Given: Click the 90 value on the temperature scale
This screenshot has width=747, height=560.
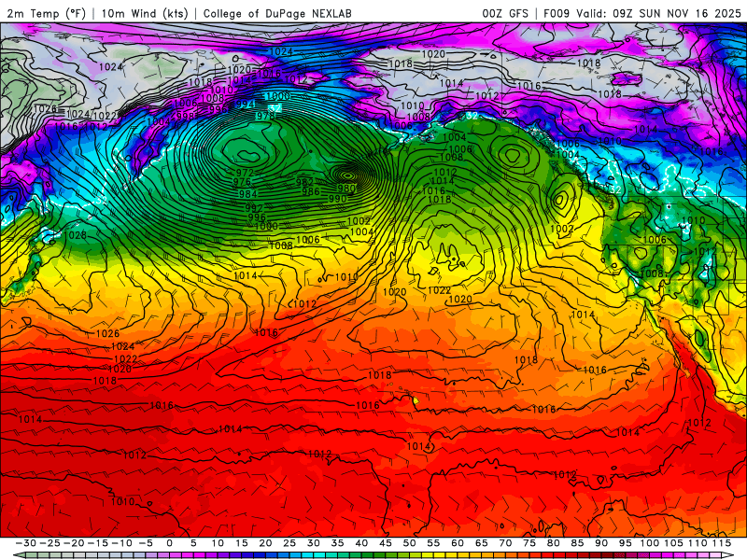Looking at the screenshot, I should [601, 543].
